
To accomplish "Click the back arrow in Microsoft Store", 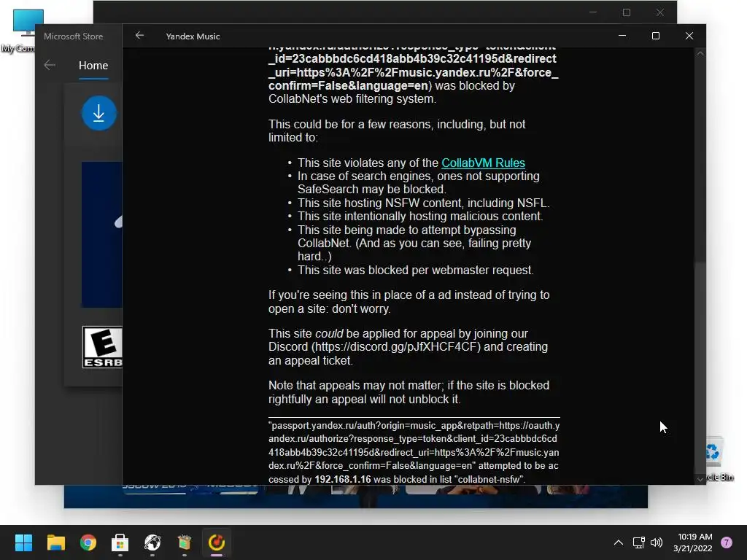I will coord(50,65).
